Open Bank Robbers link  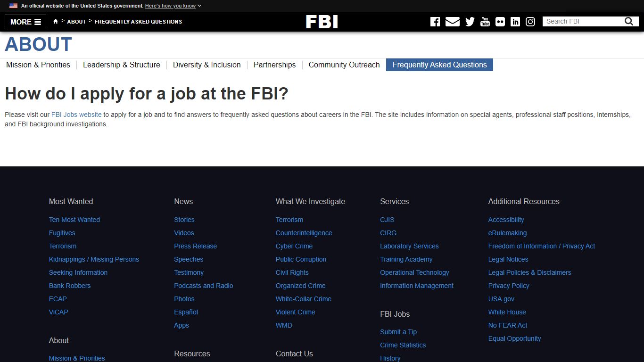[70, 286]
